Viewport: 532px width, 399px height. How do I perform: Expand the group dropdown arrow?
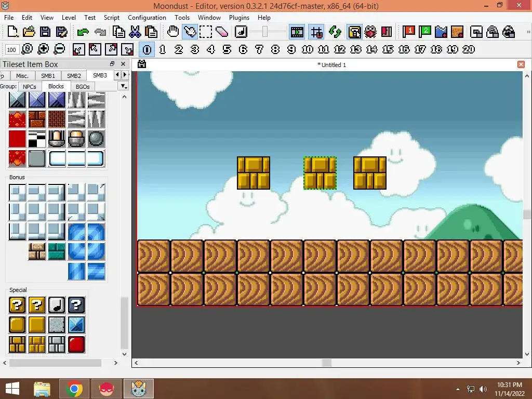124,86
